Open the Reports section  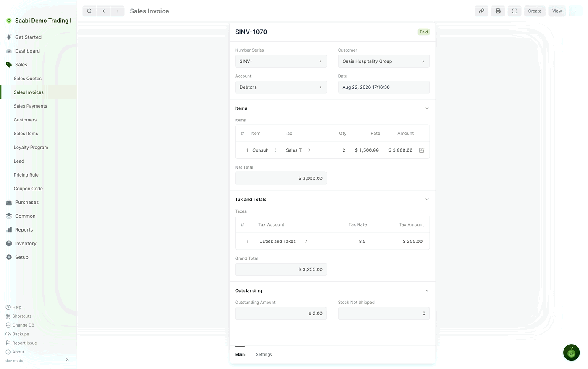(x=24, y=230)
